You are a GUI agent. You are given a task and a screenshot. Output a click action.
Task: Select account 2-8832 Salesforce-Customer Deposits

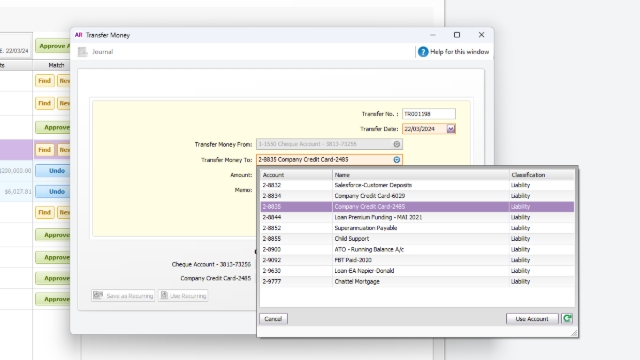coord(417,185)
